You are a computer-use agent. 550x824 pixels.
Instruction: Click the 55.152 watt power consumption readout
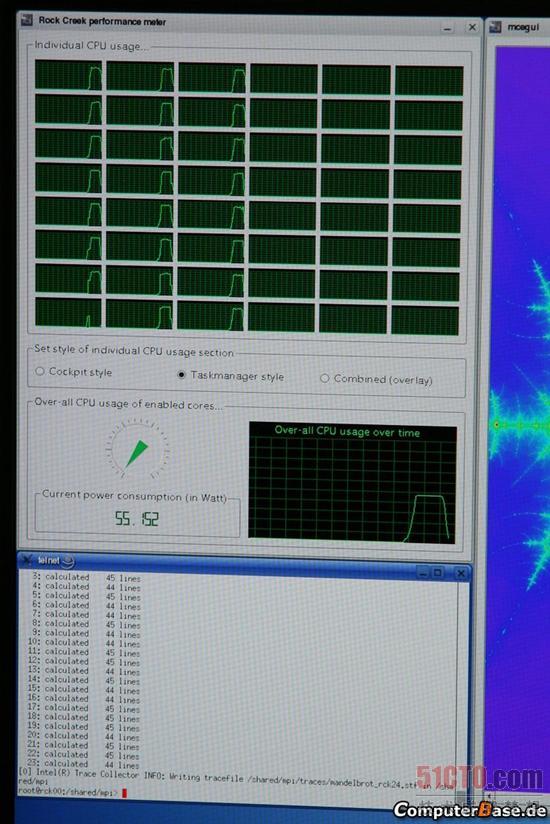click(x=136, y=519)
